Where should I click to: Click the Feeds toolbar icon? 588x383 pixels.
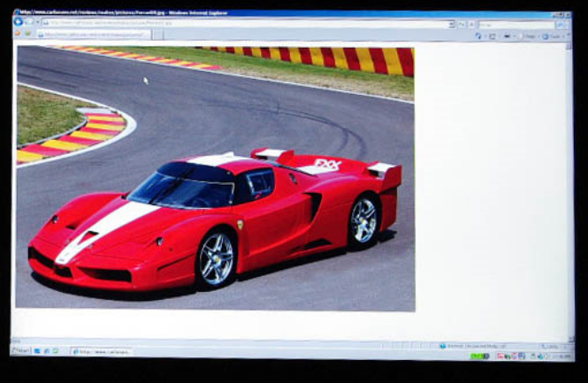(493, 36)
